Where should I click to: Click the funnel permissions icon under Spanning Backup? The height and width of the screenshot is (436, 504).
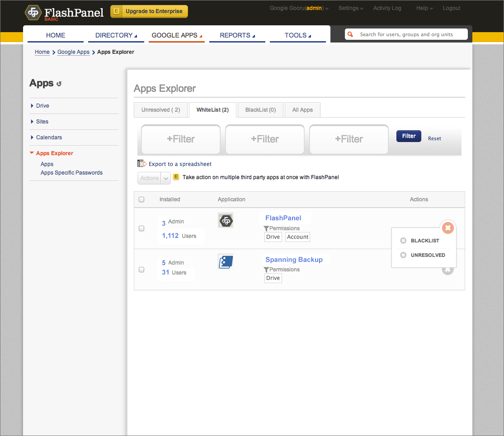tap(266, 270)
